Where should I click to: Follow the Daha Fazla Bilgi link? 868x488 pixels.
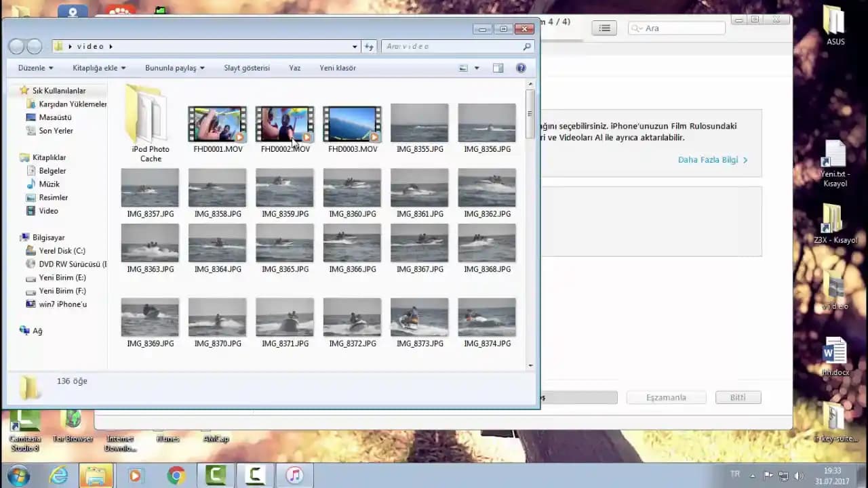click(708, 160)
